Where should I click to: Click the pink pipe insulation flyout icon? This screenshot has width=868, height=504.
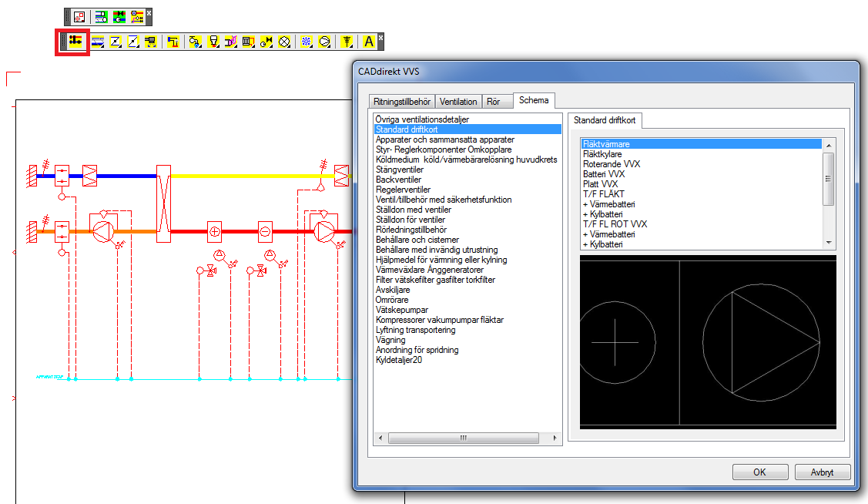coord(231,42)
